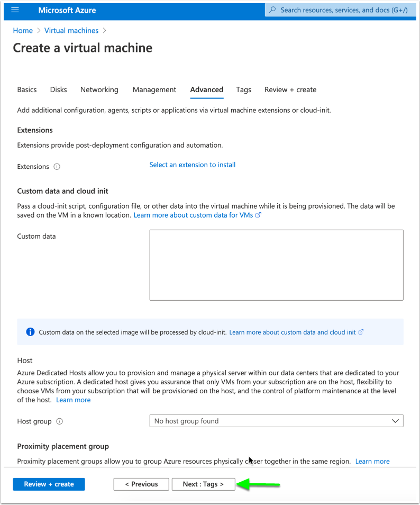420x505 pixels.
Task: Click the Host group field label
Action: pos(34,421)
